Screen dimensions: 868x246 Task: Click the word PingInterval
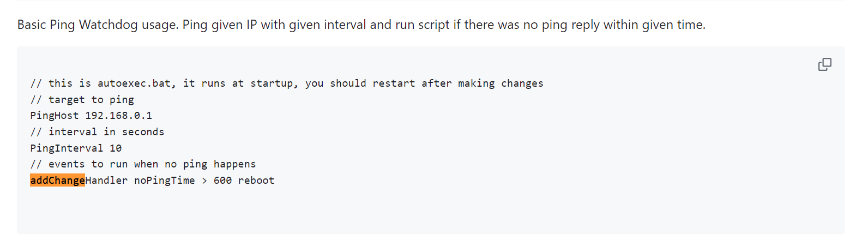(67, 148)
